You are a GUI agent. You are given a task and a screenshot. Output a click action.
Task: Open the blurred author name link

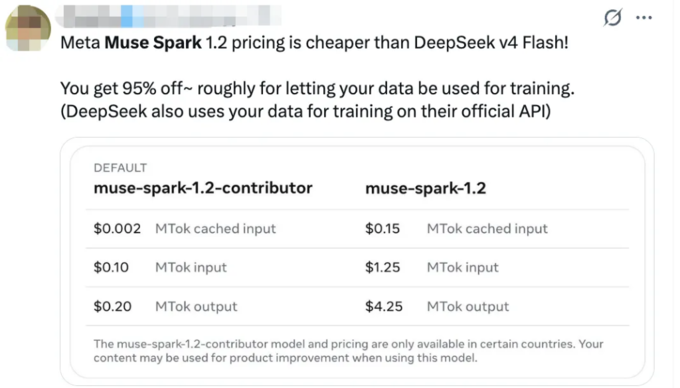pos(167,16)
